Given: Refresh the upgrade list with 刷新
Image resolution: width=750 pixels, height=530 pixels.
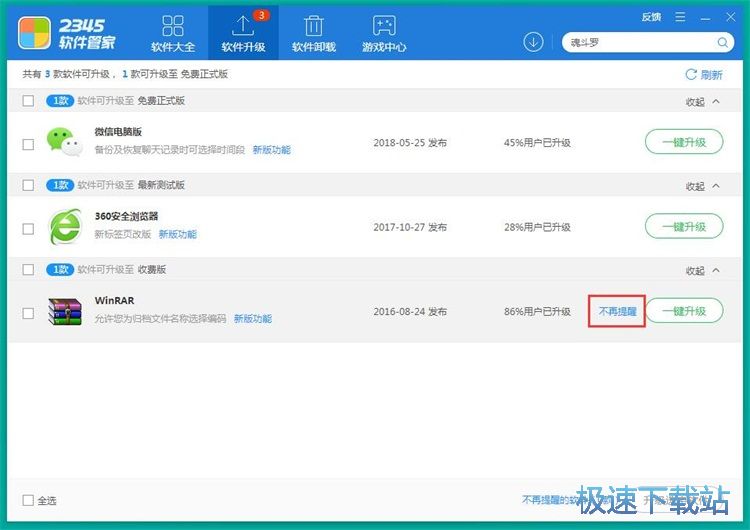Looking at the screenshot, I should click(x=704, y=75).
